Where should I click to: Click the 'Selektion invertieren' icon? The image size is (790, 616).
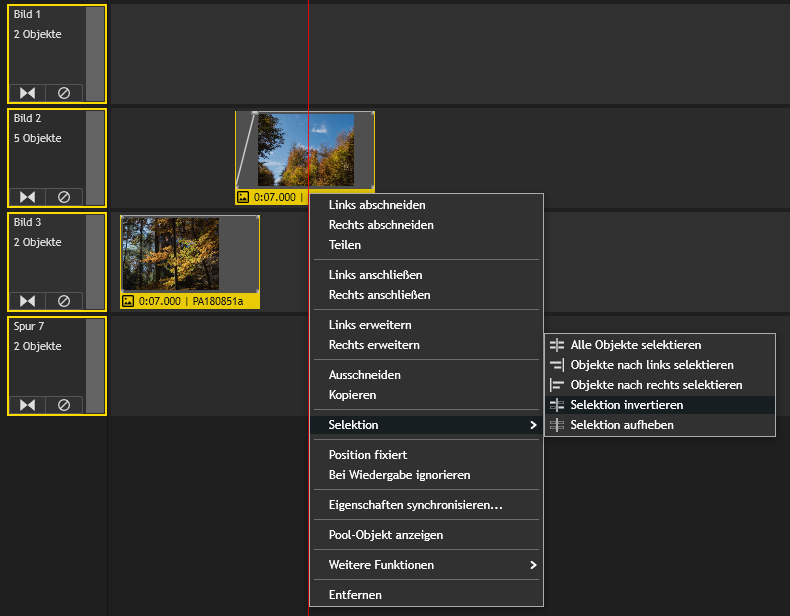[x=557, y=405]
